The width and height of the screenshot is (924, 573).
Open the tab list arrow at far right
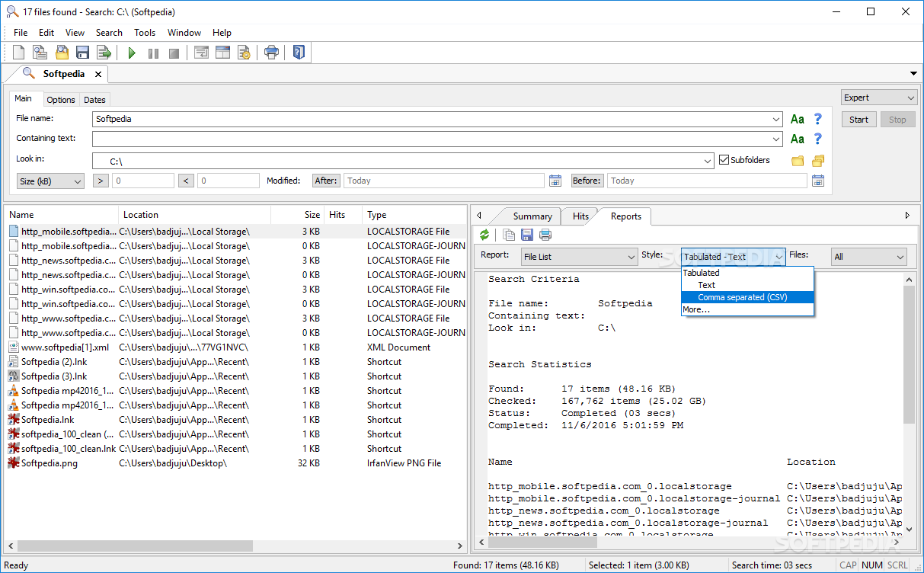pyautogui.click(x=913, y=74)
